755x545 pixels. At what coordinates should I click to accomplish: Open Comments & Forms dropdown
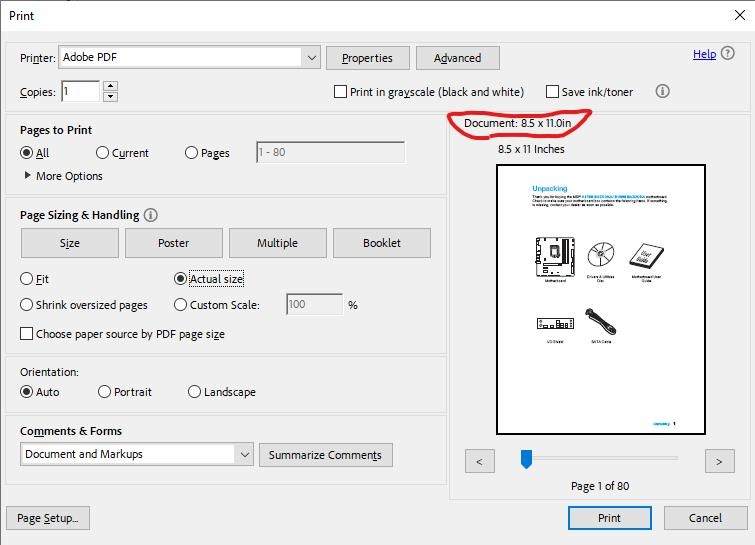[x=245, y=454]
